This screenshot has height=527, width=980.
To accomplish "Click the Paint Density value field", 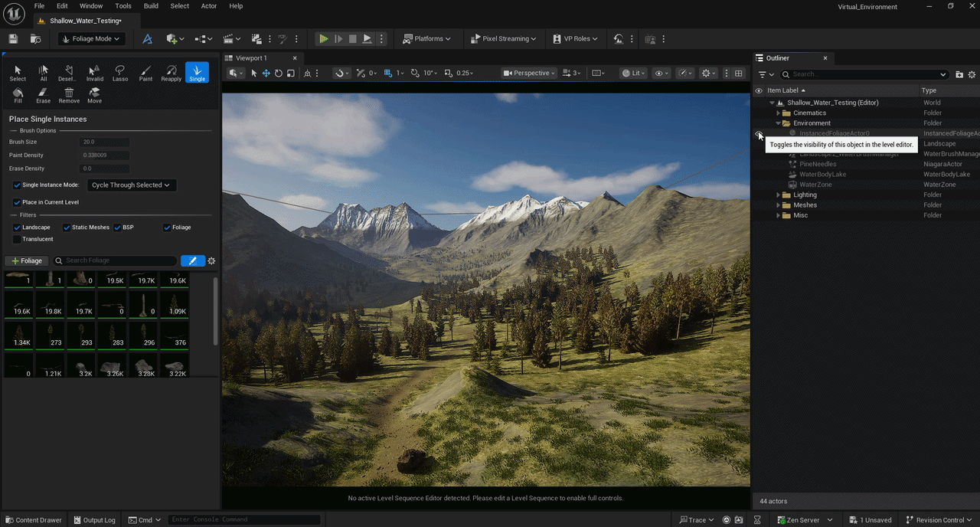I will pyautogui.click(x=105, y=155).
